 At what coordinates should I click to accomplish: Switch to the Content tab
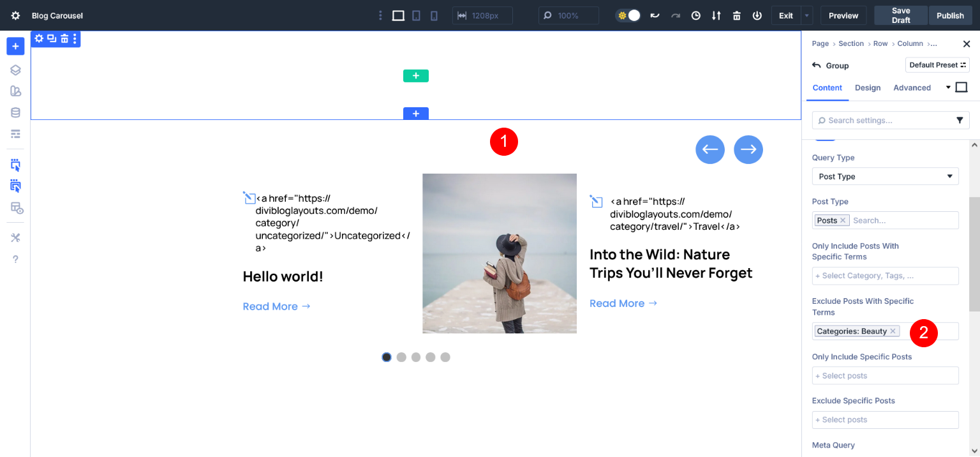[828, 87]
